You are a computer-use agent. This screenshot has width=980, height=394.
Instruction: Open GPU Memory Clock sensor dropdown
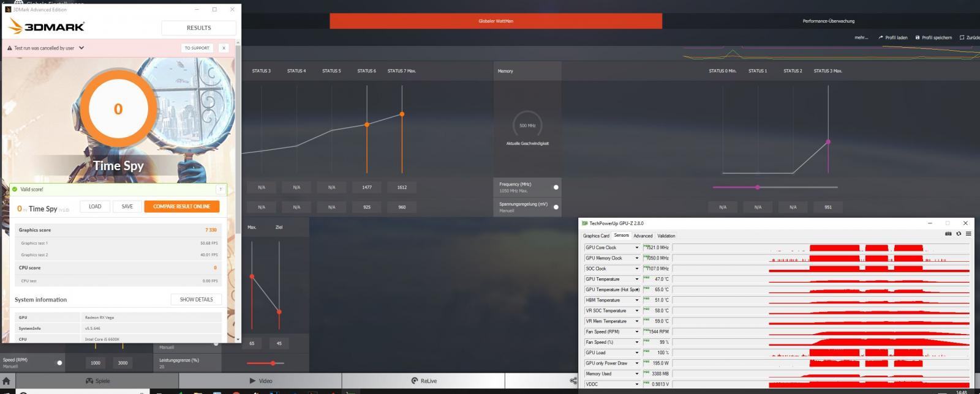click(x=637, y=258)
